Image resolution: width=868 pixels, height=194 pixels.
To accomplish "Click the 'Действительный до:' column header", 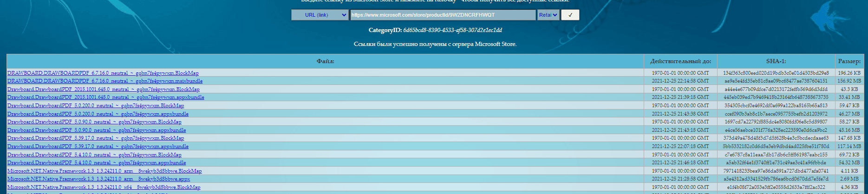I will [680, 61].
